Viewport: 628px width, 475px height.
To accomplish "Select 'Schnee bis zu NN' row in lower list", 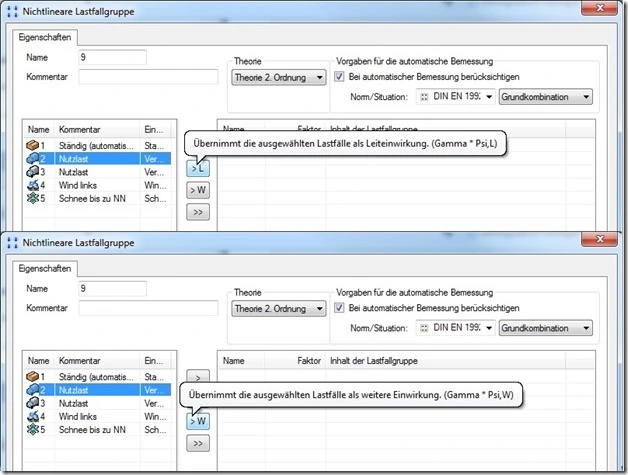I will point(98,429).
